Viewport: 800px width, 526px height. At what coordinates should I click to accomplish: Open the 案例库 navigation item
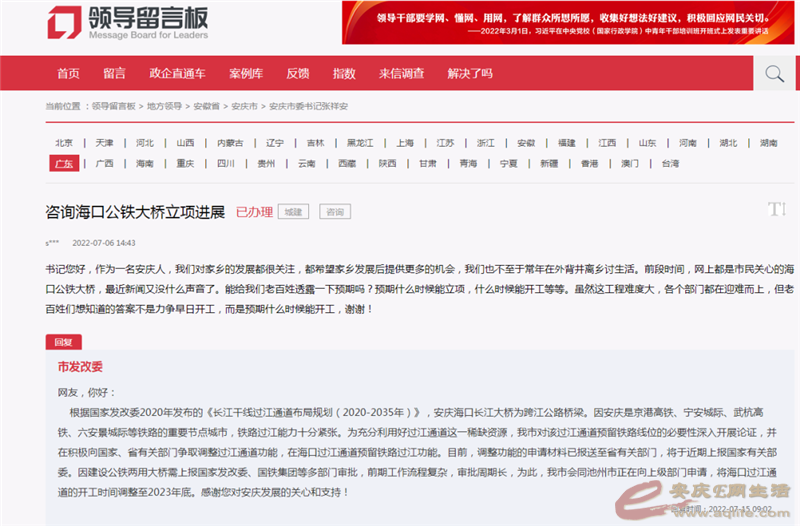[x=245, y=73]
